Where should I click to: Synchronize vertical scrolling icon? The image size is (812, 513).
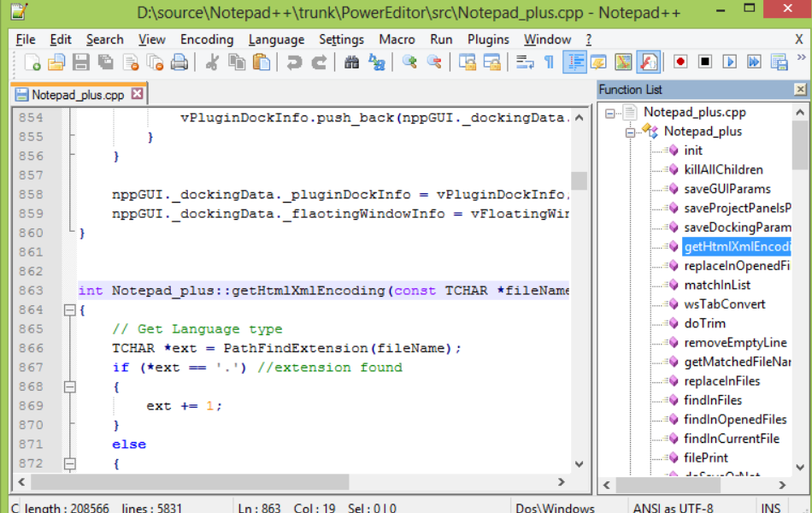tap(467, 62)
